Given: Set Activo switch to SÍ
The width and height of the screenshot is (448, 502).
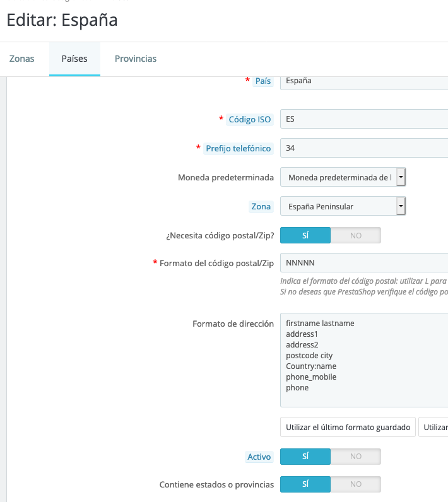Looking at the screenshot, I should tap(305, 457).
